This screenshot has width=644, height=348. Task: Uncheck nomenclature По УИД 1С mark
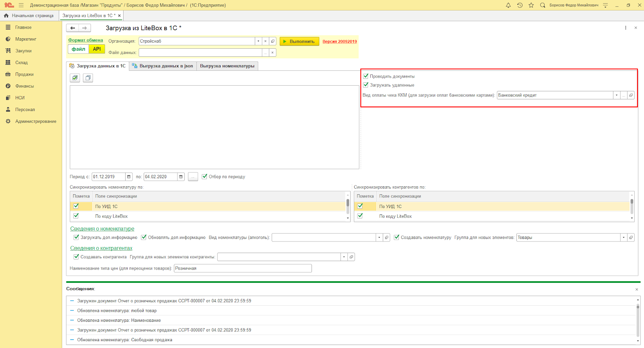coord(76,206)
